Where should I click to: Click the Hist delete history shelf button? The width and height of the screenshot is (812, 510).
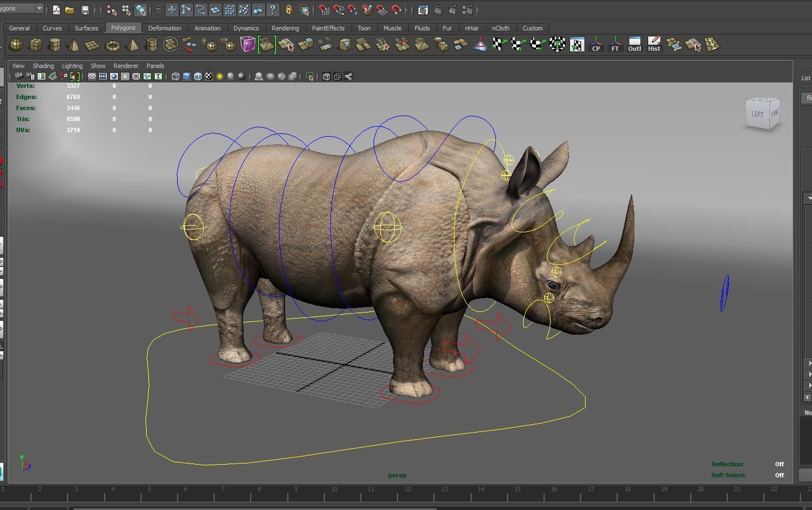pyautogui.click(x=654, y=45)
